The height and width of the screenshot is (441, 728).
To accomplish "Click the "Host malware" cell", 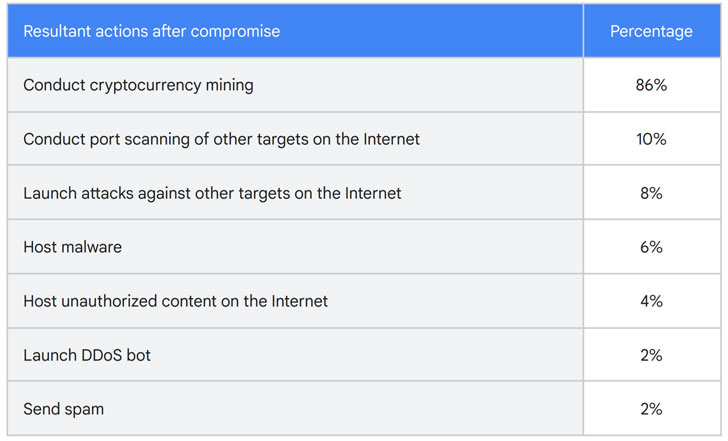I will (72, 247).
